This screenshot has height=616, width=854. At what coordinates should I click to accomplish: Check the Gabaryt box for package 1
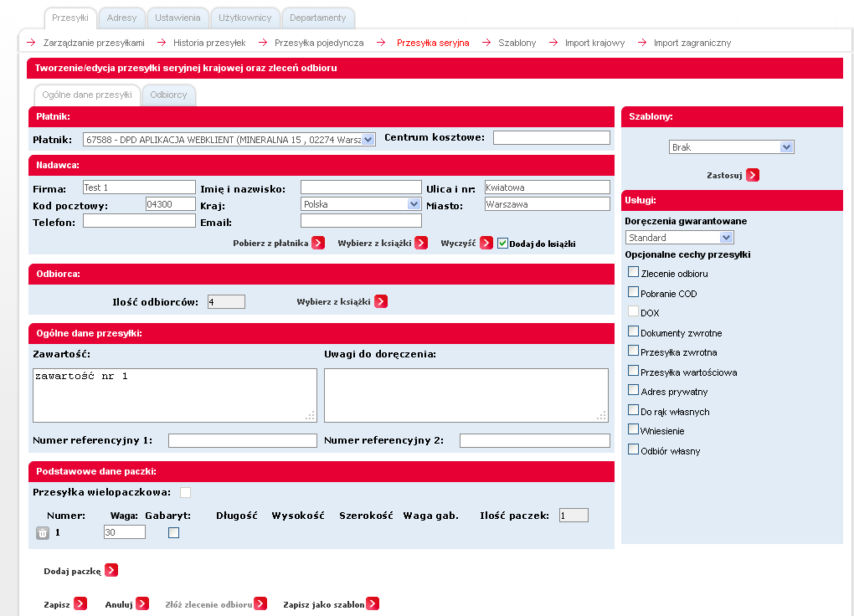point(174,532)
